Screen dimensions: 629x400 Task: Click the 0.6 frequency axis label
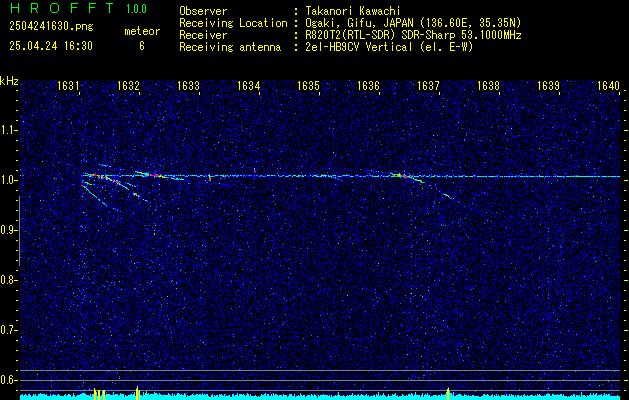coord(8,380)
